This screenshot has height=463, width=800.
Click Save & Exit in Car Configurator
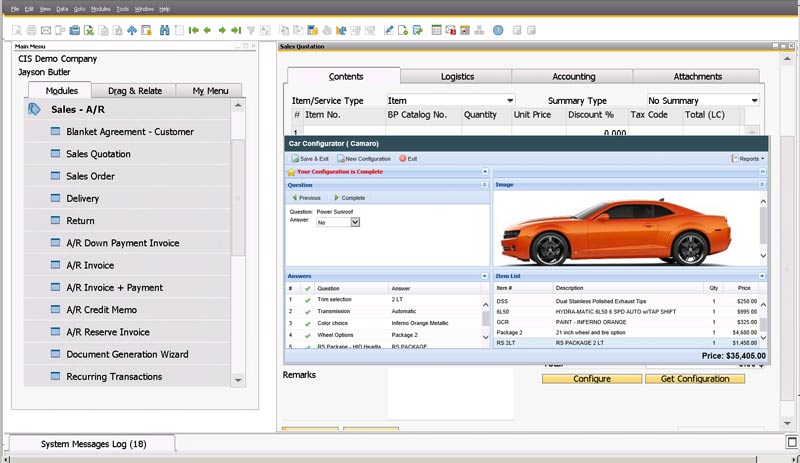[x=310, y=159]
